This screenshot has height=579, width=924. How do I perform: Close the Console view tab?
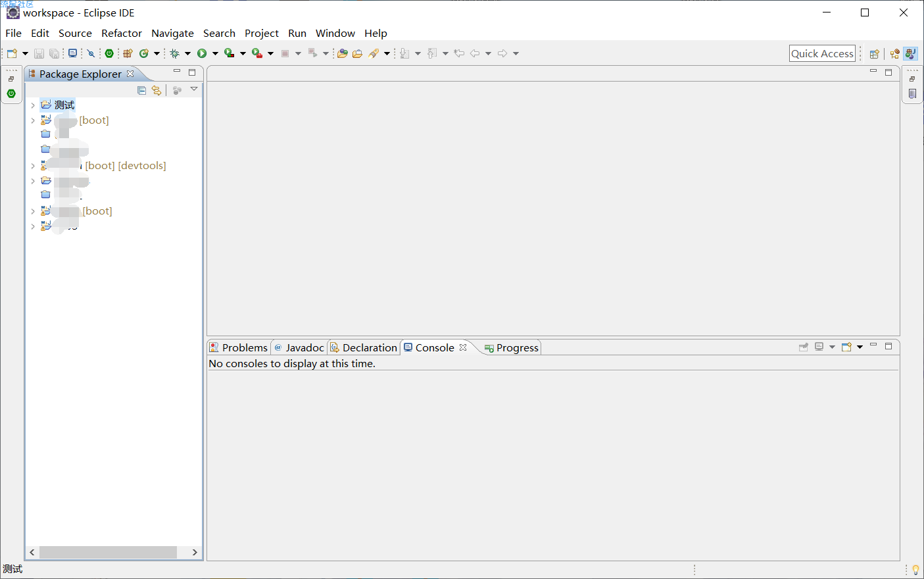[x=463, y=347]
